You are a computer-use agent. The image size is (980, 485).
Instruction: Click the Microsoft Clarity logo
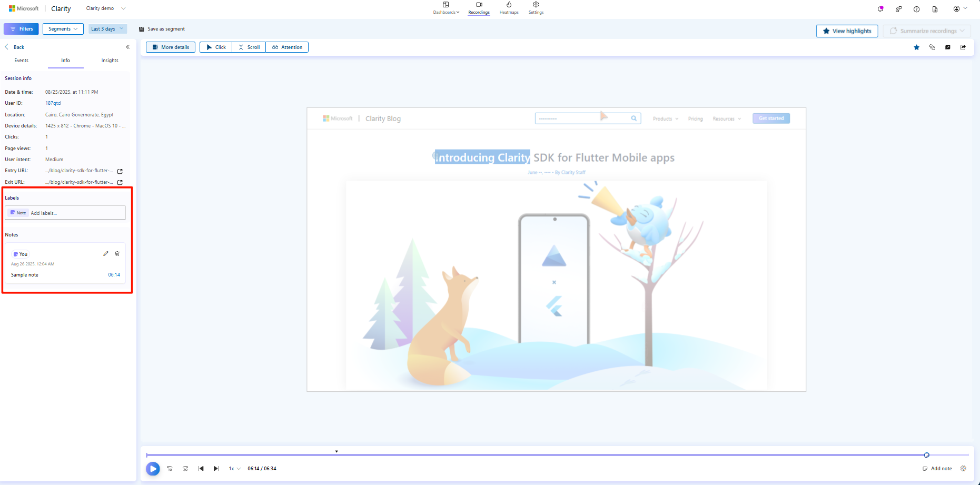click(40, 8)
